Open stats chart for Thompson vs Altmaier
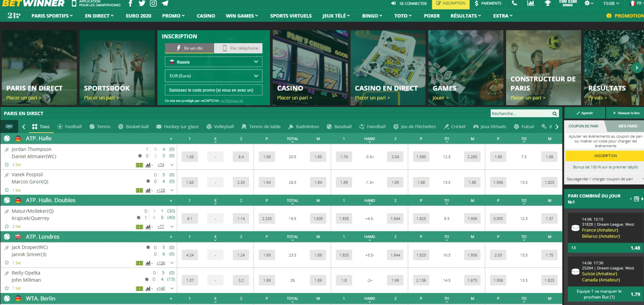Viewport: 644px width, 305px height. 148,165
